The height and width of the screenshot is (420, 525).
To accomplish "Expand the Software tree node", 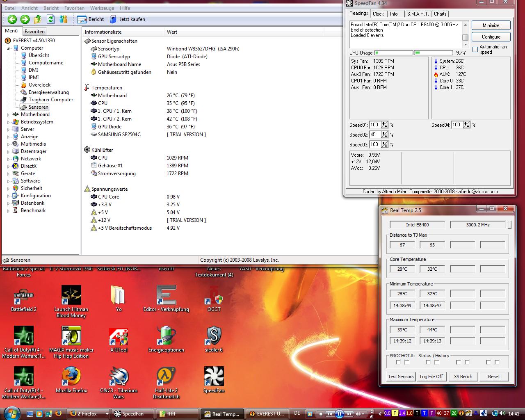I will [8, 181].
